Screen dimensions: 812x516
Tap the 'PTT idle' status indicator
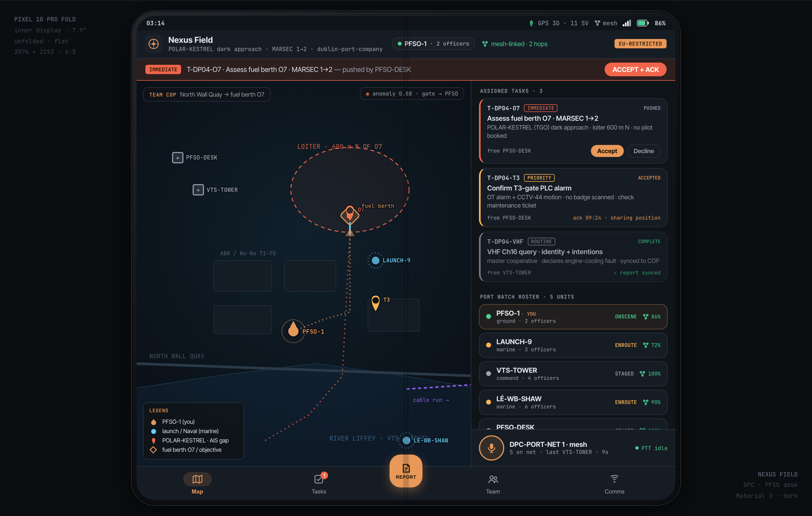[651, 448]
